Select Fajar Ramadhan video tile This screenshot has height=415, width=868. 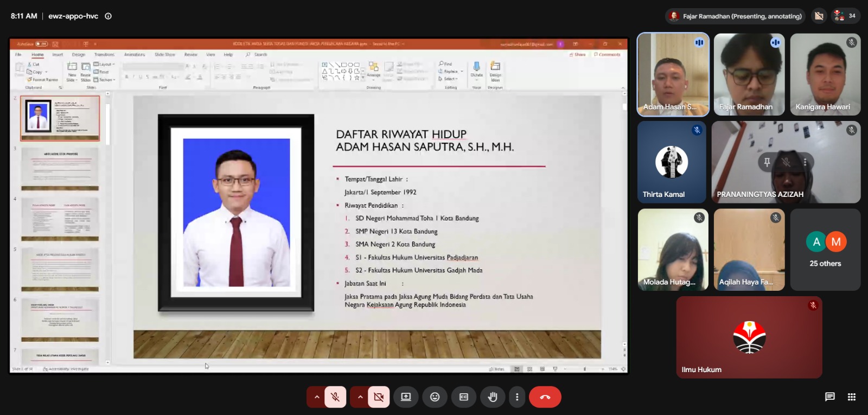tap(749, 74)
